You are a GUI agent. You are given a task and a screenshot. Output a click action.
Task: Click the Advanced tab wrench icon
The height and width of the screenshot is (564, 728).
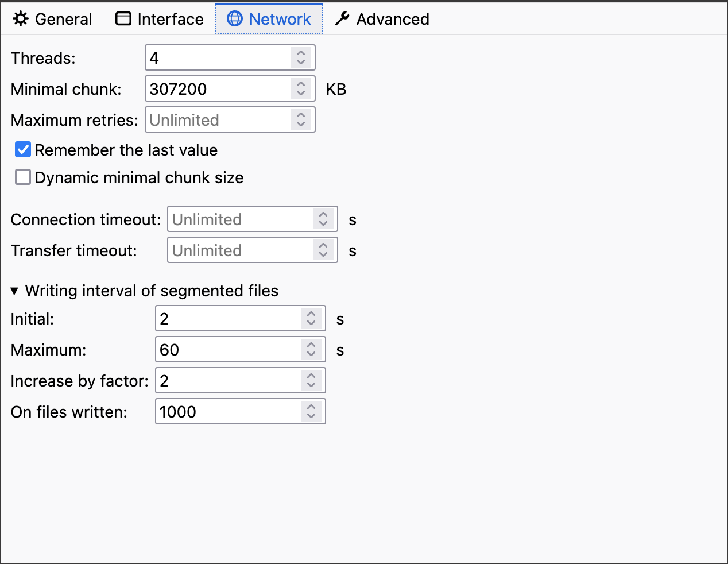[342, 19]
